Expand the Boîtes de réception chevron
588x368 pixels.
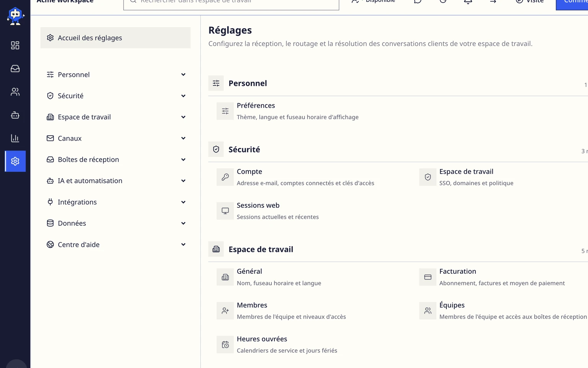pyautogui.click(x=183, y=159)
